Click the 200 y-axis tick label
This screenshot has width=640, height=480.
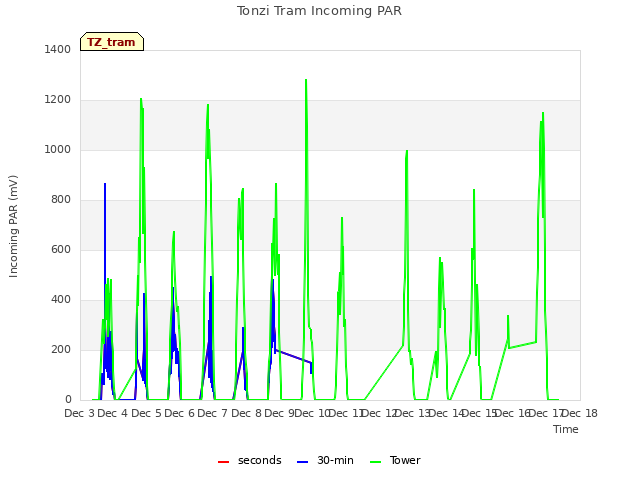pos(61,349)
